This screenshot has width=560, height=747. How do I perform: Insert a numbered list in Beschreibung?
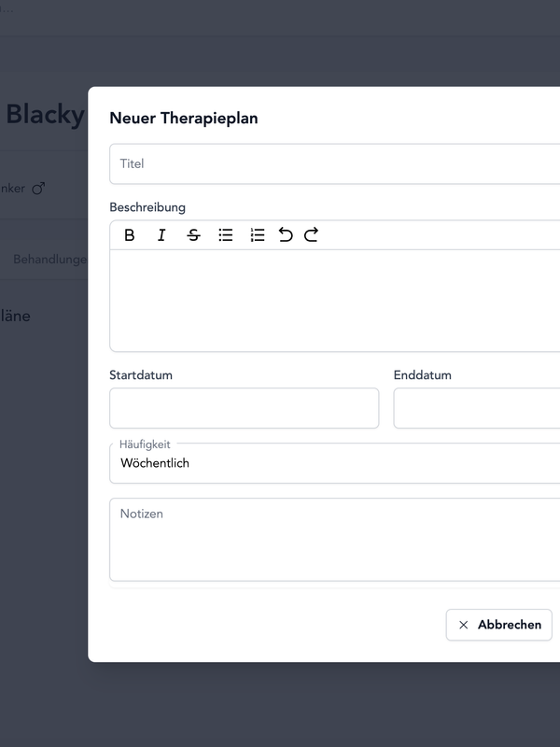coord(258,235)
